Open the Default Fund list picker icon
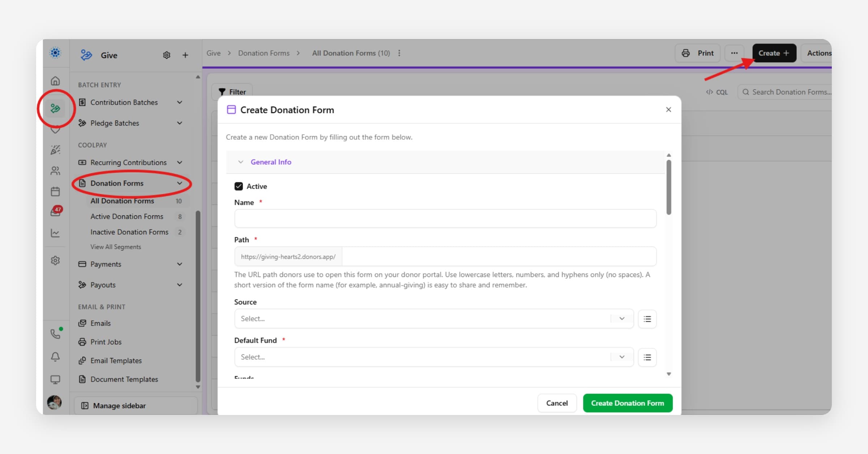 tap(647, 357)
